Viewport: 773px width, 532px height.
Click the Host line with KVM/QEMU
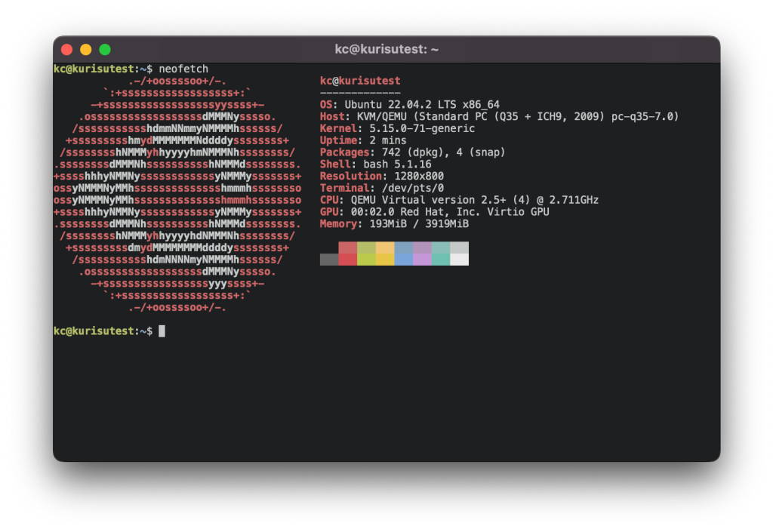coord(499,116)
